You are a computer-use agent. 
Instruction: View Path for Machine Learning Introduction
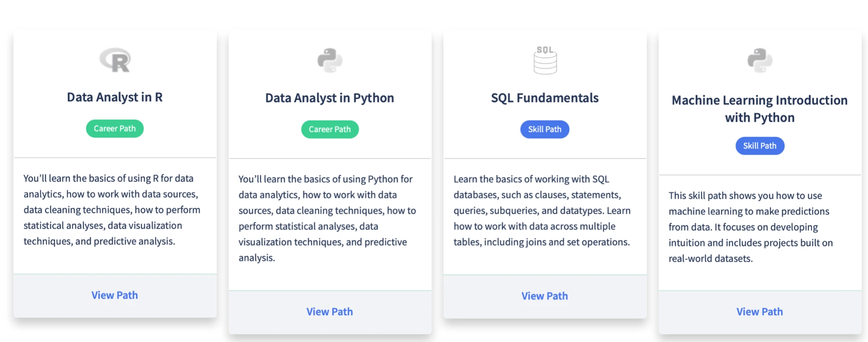pyautogui.click(x=760, y=312)
